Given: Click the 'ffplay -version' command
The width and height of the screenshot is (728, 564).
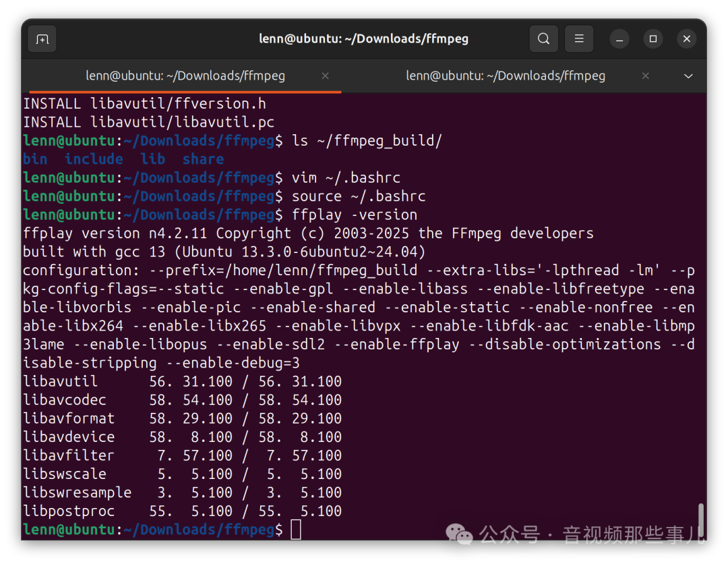Looking at the screenshot, I should (355, 215).
